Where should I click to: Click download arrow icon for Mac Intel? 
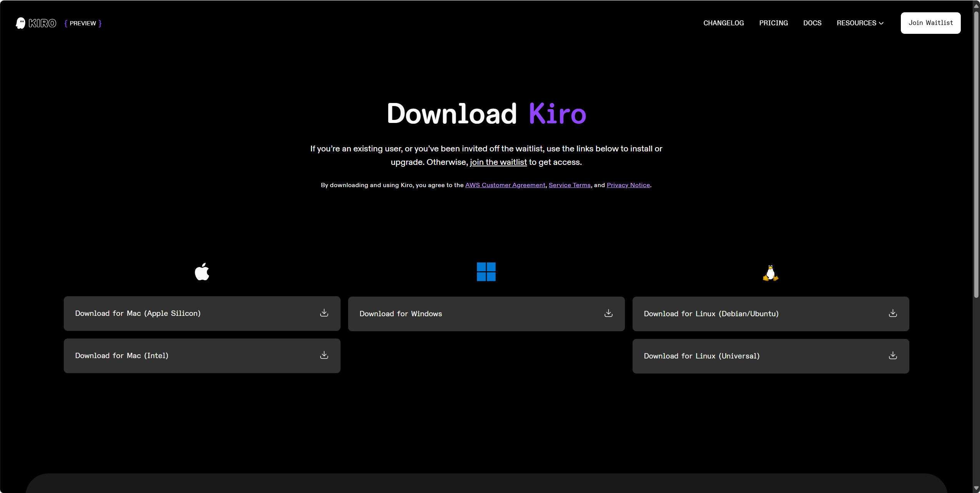click(324, 355)
